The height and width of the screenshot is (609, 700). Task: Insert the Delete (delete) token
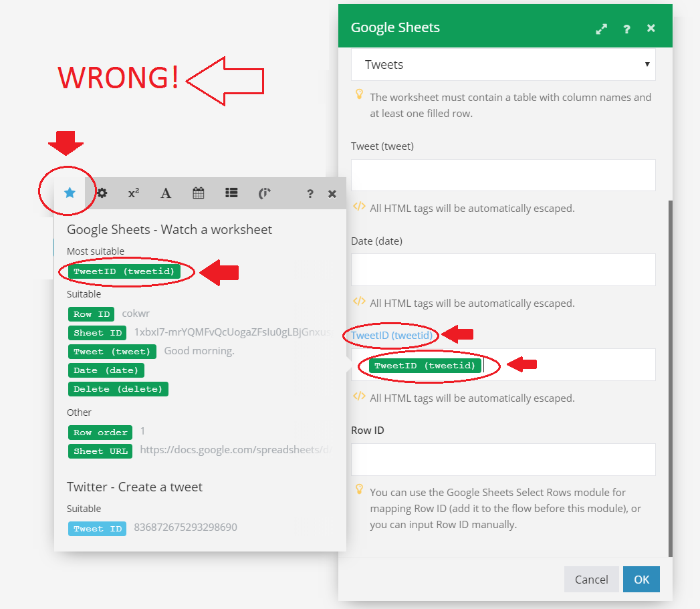(x=118, y=389)
